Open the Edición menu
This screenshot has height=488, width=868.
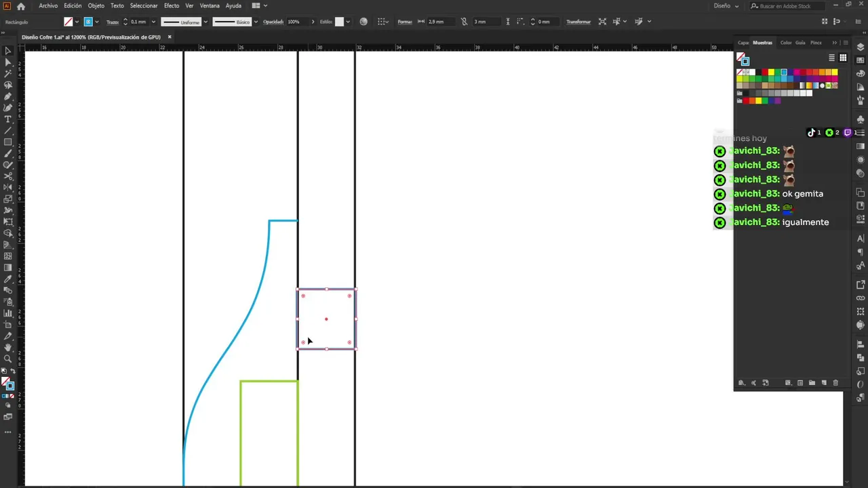point(73,5)
